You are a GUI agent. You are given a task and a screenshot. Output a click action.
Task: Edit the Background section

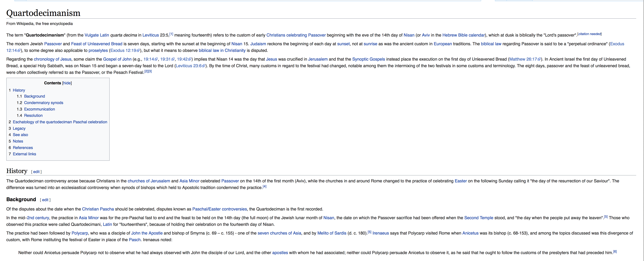pyautogui.click(x=45, y=200)
